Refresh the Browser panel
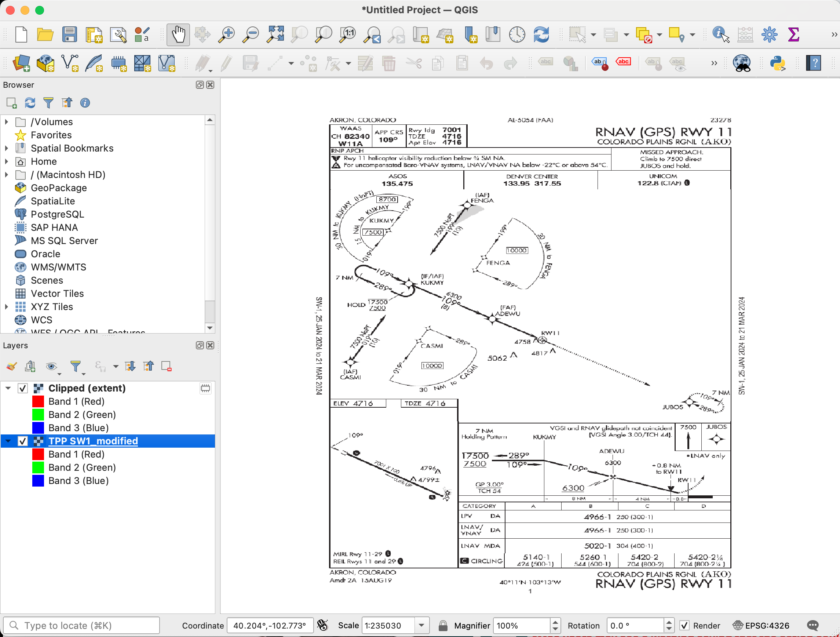 [30, 102]
